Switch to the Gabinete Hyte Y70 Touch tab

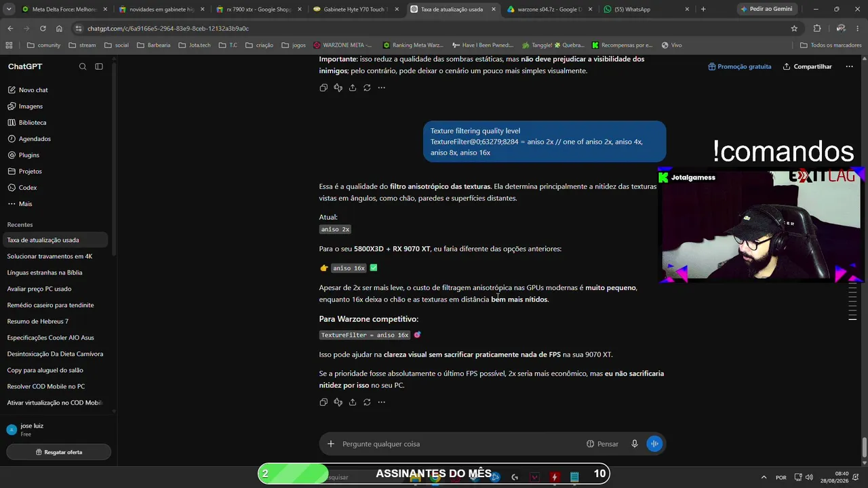355,9
